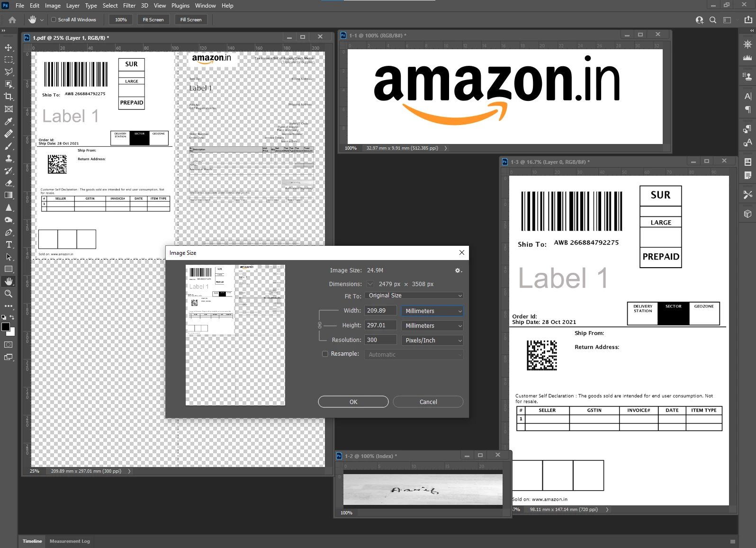Click OK in Image Size dialog
The width and height of the screenshot is (756, 548).
click(x=353, y=402)
